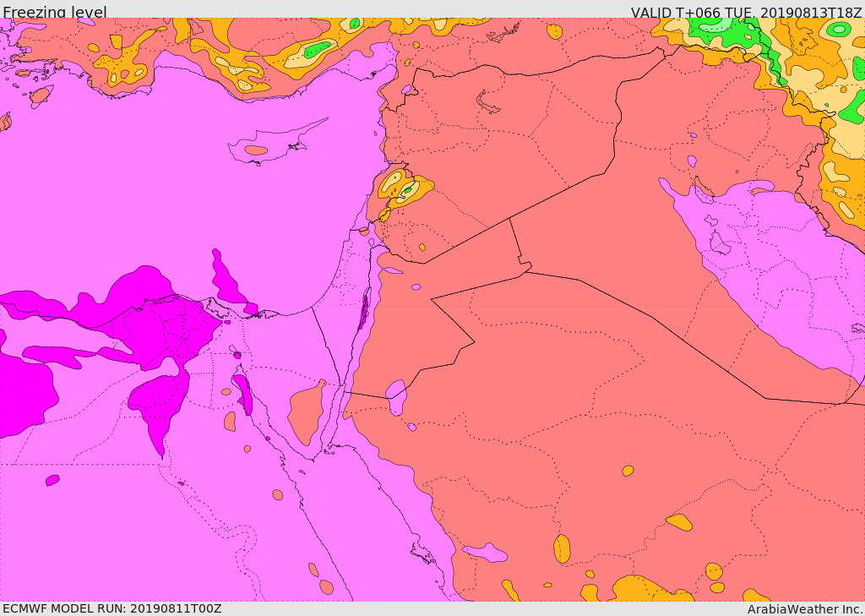The width and height of the screenshot is (865, 616).
Task: Click the ECMWF MODEL RUN label
Action: click(112, 608)
